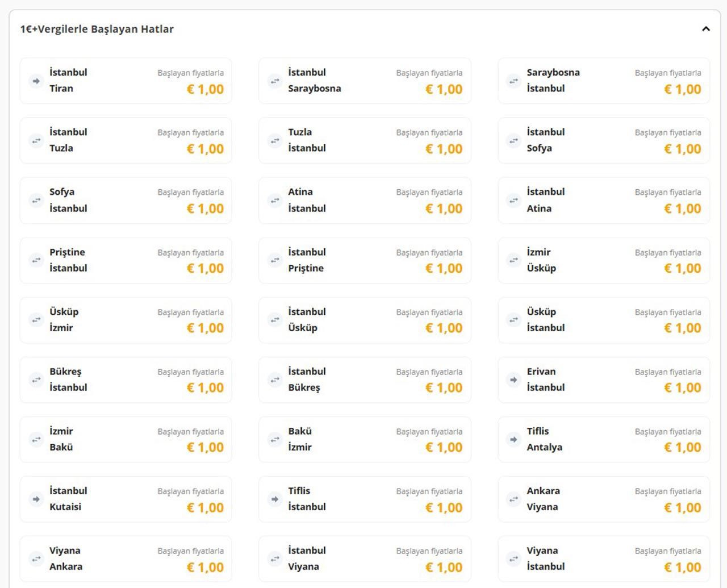Click the round-trip icon for Sofya–İstanbul
This screenshot has width=727, height=588.
36,201
